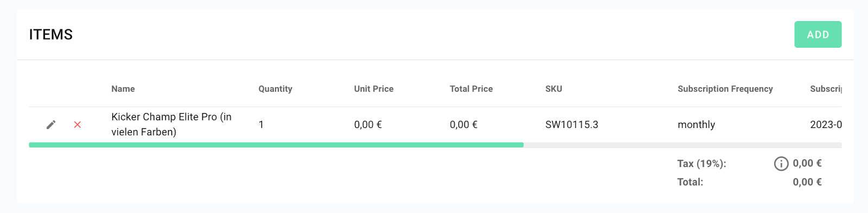Click the tax info circle icon

[781, 164]
